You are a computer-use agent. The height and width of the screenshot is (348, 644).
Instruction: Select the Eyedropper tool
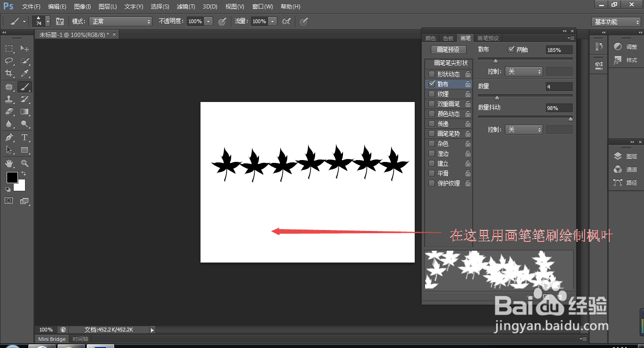click(25, 73)
